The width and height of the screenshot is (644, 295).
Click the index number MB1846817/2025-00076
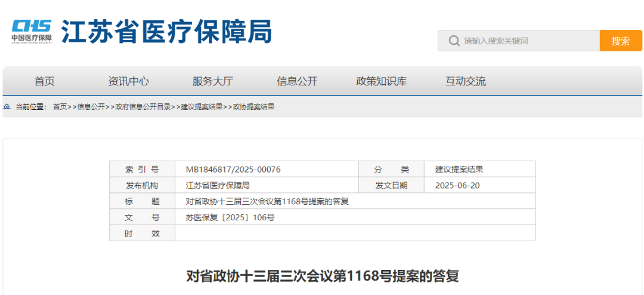point(233,170)
